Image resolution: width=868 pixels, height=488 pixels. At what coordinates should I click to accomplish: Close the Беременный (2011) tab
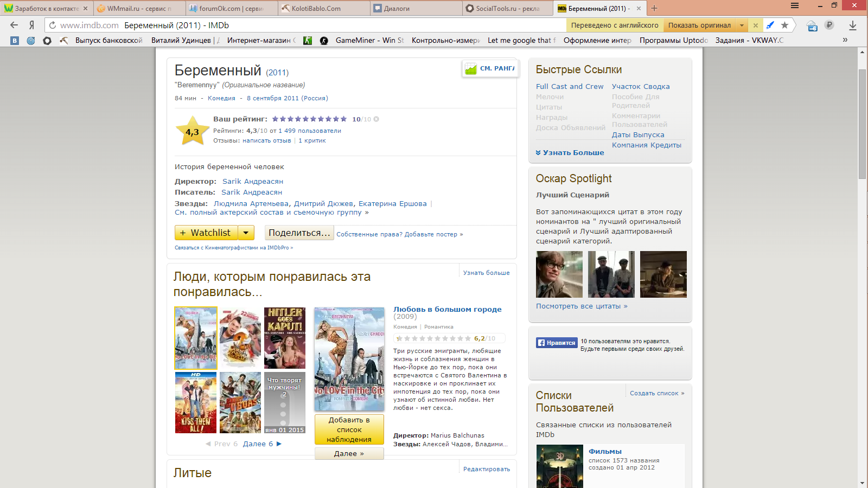coord(639,8)
